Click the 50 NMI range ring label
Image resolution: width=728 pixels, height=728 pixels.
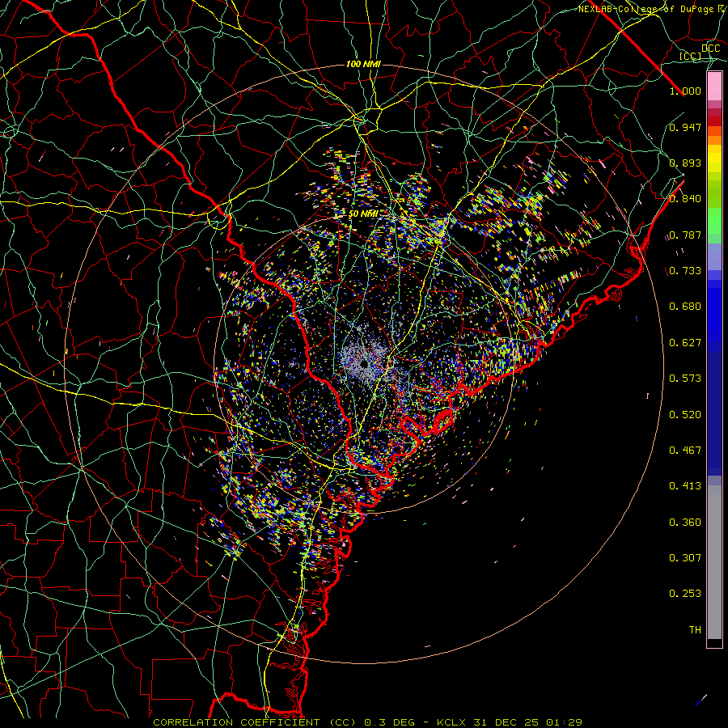click(x=363, y=214)
